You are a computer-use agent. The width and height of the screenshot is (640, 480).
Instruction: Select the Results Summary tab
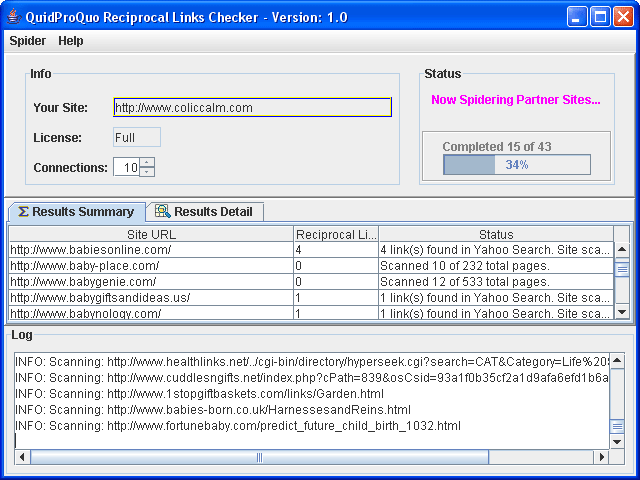click(77, 212)
